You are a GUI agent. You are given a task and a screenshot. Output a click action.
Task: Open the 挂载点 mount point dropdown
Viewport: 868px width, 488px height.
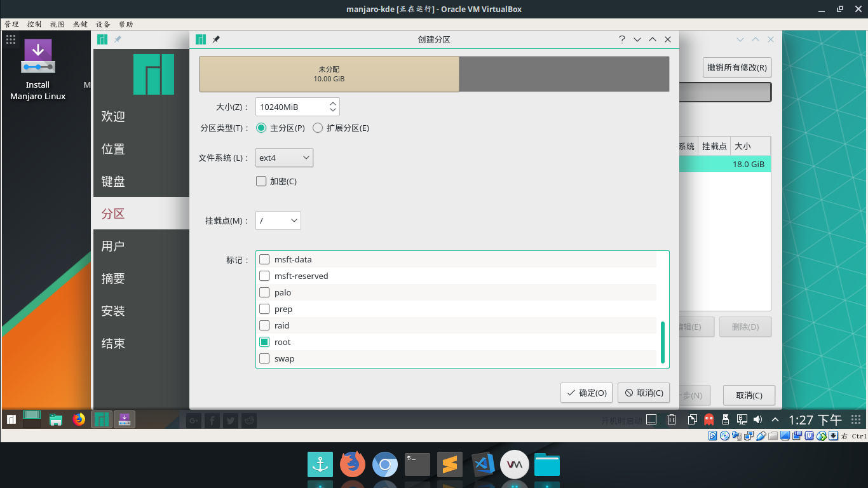click(x=278, y=220)
